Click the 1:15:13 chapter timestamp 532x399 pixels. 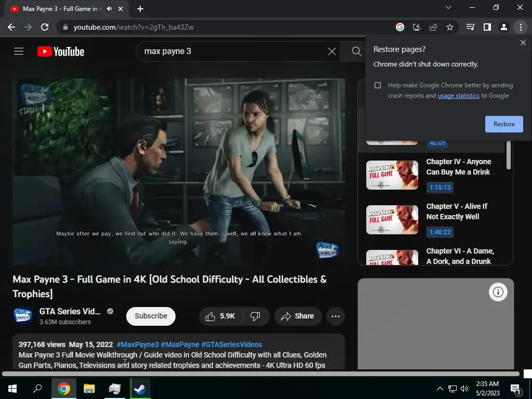tap(440, 187)
